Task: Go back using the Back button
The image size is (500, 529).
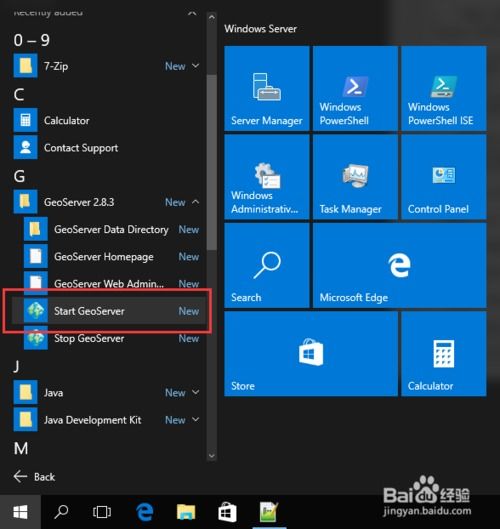Action: (x=34, y=477)
